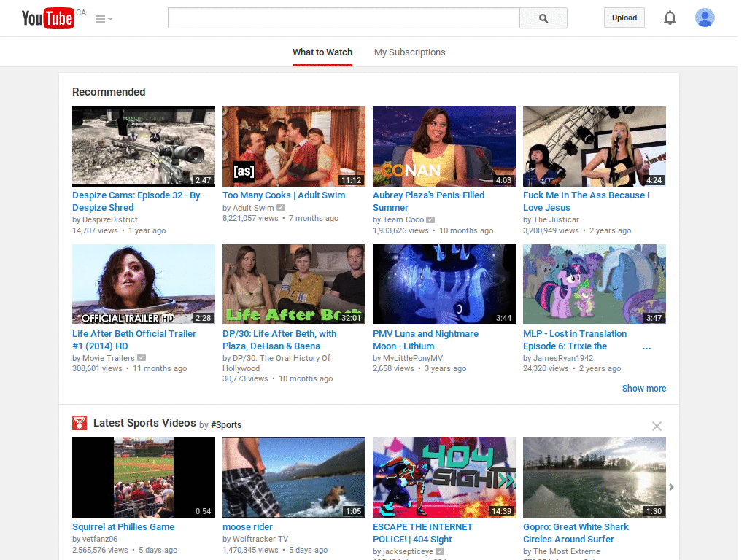The width and height of the screenshot is (747, 560).
Task: Open Too Many Cooks | Adult Swim title
Action: [284, 195]
